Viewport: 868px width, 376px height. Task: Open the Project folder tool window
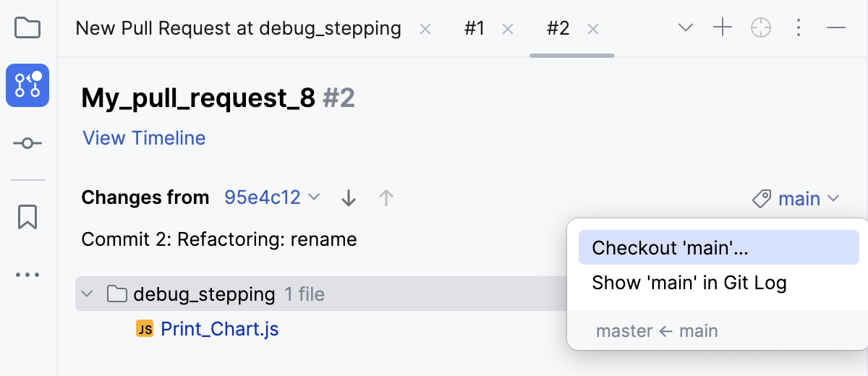pos(27,28)
